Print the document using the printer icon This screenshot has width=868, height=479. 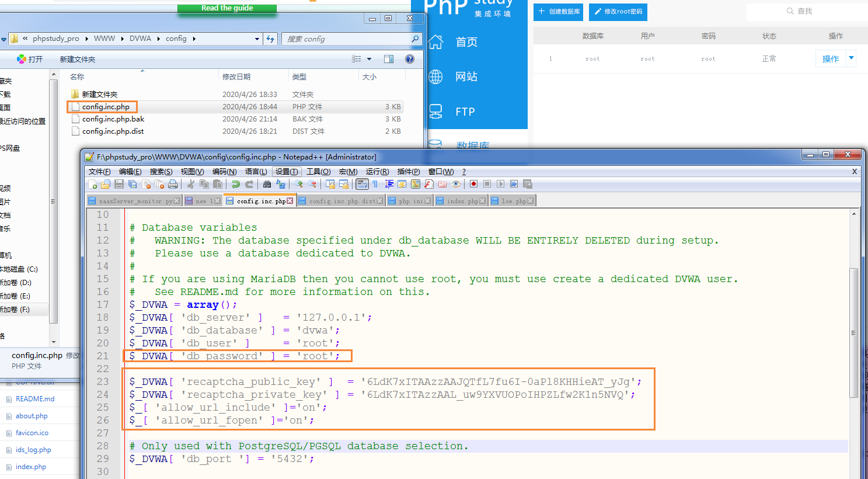173,184
